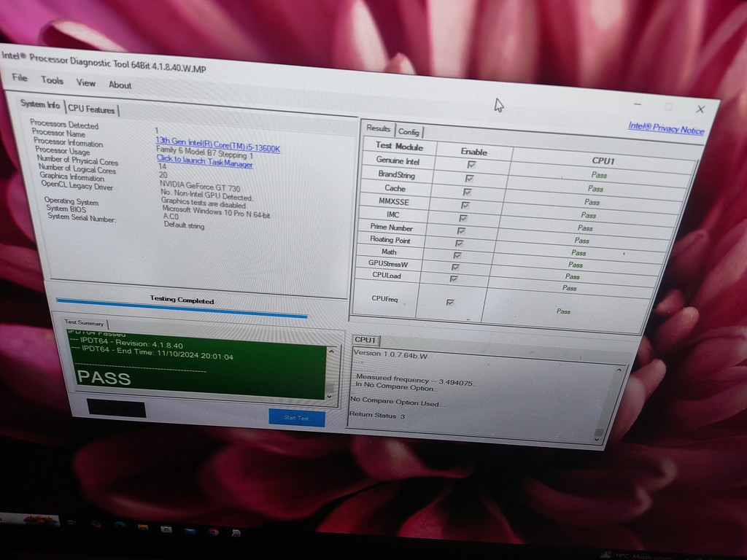Image resolution: width=747 pixels, height=560 pixels.
Task: Click the Prime Number test module label
Action: 391,227
